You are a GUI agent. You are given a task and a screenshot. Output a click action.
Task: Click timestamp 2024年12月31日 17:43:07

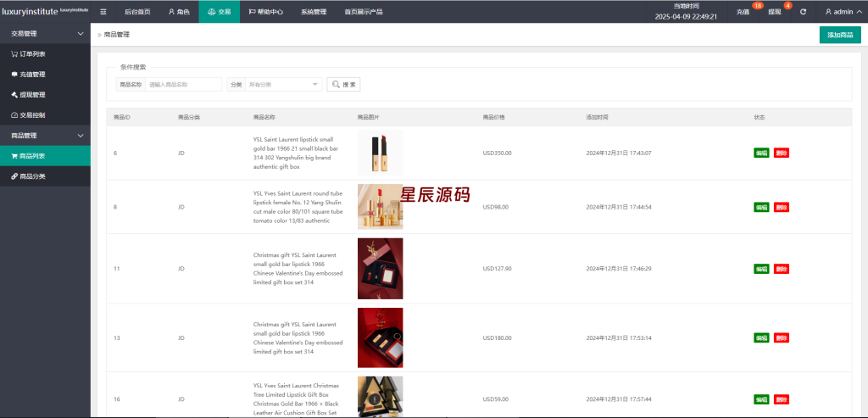(x=619, y=153)
